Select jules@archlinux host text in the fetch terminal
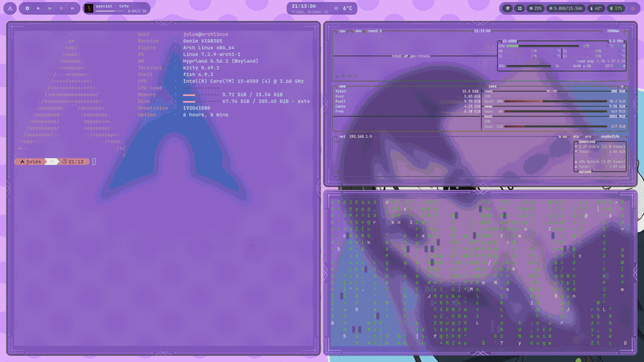This screenshot has width=644, height=362. [205, 34]
